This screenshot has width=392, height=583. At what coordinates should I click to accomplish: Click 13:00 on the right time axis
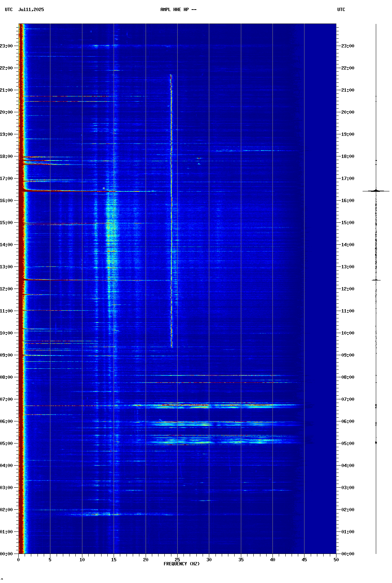348,267
